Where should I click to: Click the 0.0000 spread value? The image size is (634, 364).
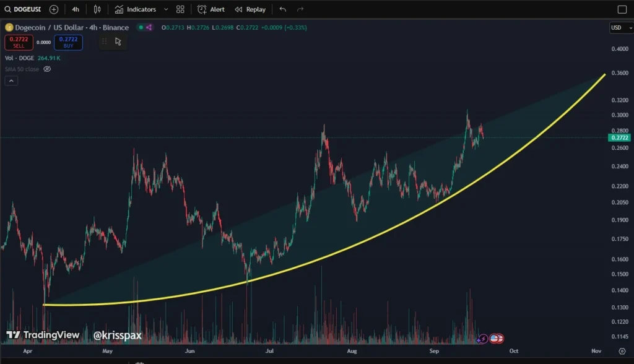(44, 42)
